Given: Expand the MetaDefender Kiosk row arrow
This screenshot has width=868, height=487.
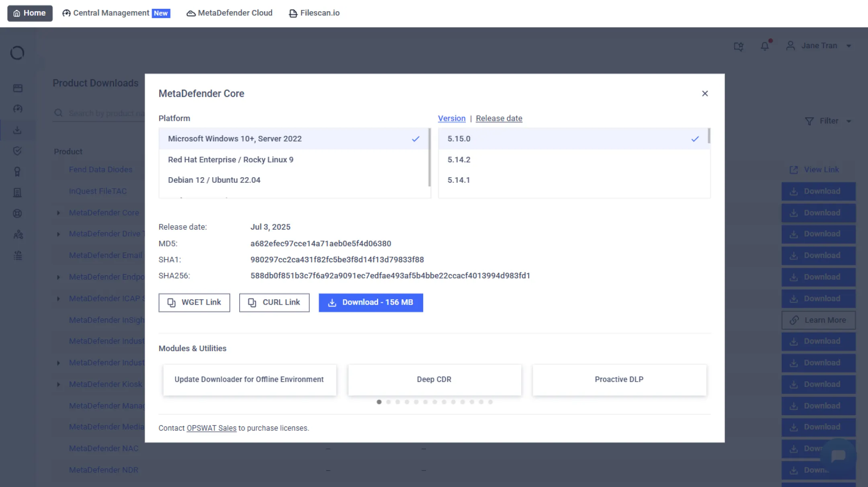Looking at the screenshot, I should (x=58, y=385).
